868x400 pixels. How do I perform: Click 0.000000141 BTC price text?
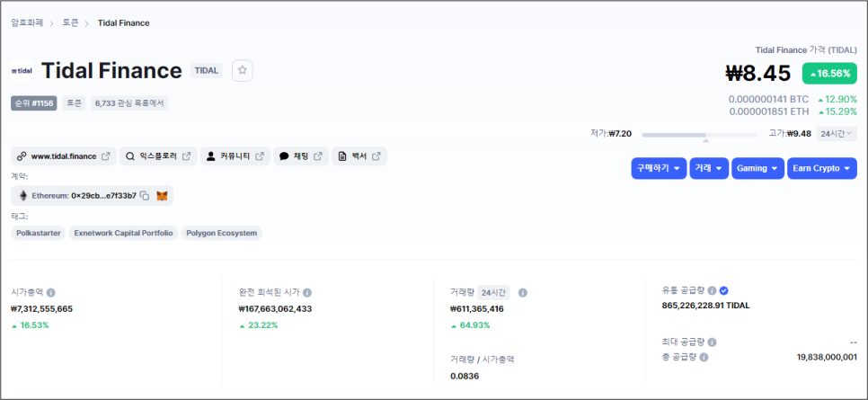coord(768,99)
